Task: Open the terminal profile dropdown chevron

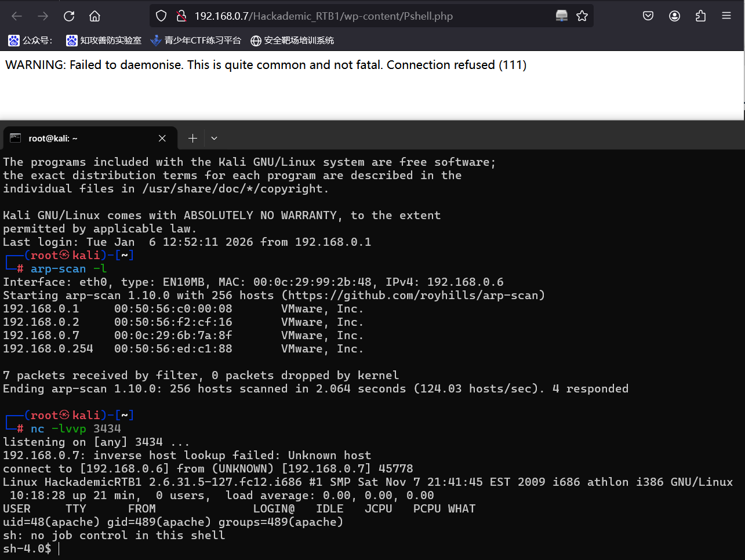Action: pos(214,138)
